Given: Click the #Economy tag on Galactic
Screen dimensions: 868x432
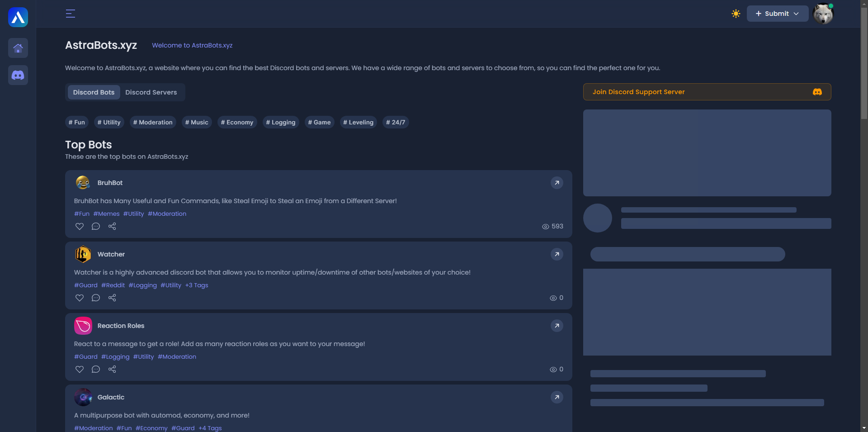Looking at the screenshot, I should click(151, 428).
